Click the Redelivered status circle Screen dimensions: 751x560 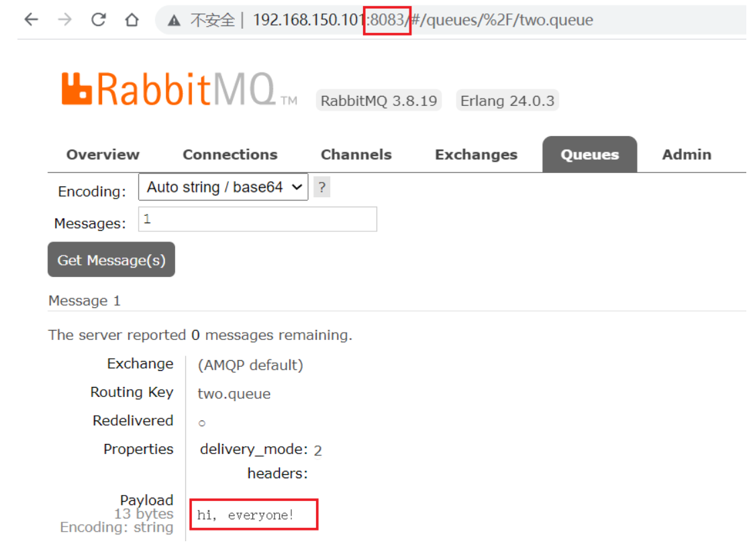202,423
